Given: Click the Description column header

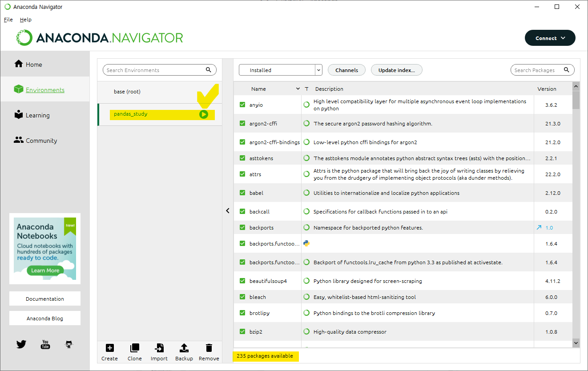Looking at the screenshot, I should point(329,89).
